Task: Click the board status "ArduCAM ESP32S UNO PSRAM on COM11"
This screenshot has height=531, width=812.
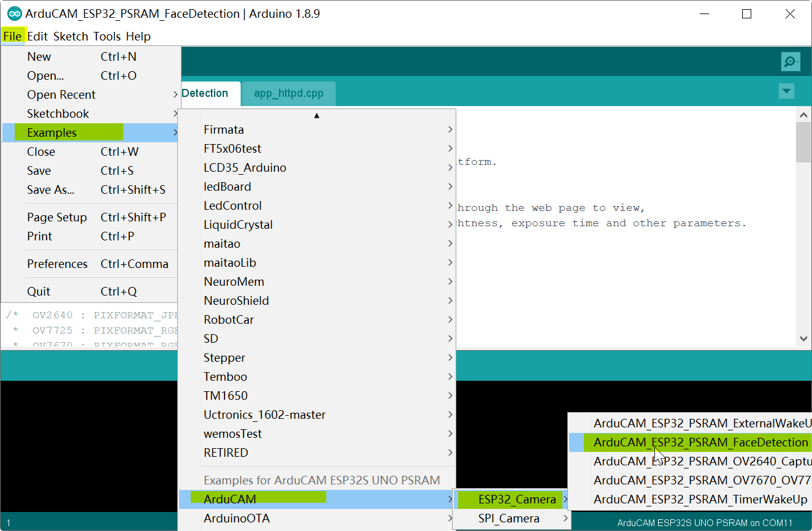Action: coord(705,523)
